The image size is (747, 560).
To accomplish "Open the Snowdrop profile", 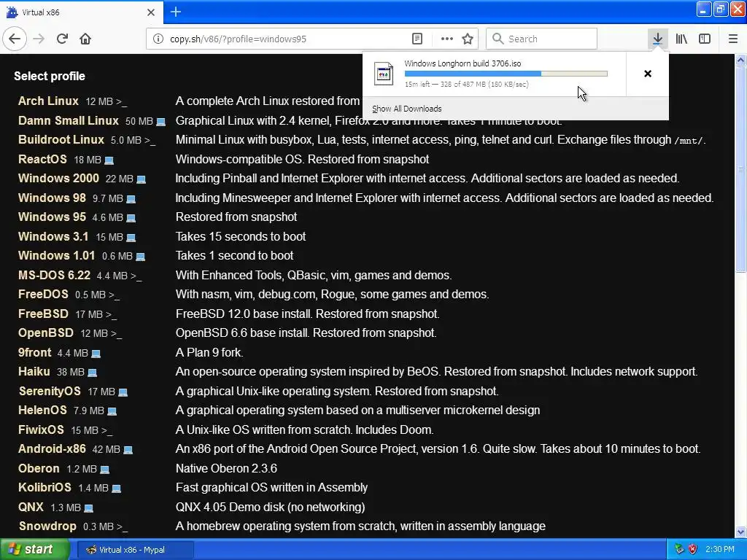I will tap(47, 526).
